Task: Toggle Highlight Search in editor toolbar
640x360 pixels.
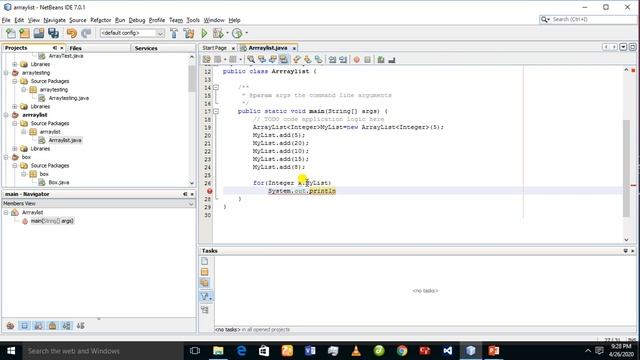Action: (283, 60)
